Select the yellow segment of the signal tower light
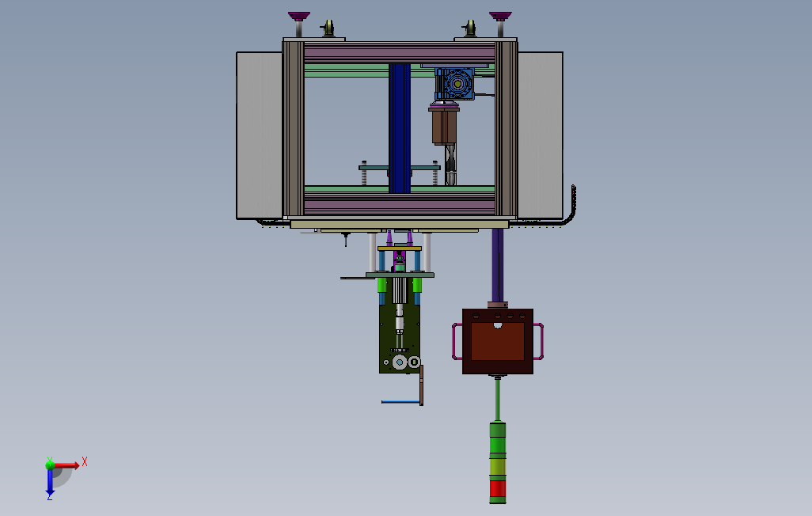This screenshot has height=516, width=812. [x=498, y=469]
